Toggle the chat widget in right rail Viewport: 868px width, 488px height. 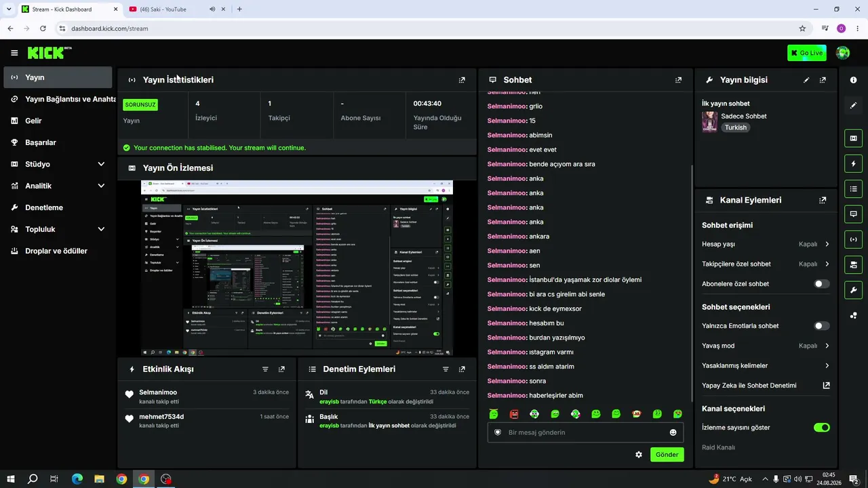pos(853,213)
